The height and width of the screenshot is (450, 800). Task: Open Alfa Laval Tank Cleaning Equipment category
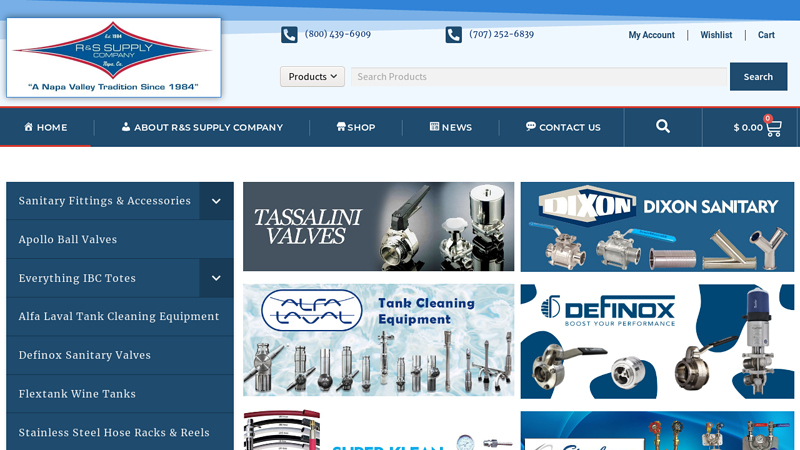click(x=119, y=317)
